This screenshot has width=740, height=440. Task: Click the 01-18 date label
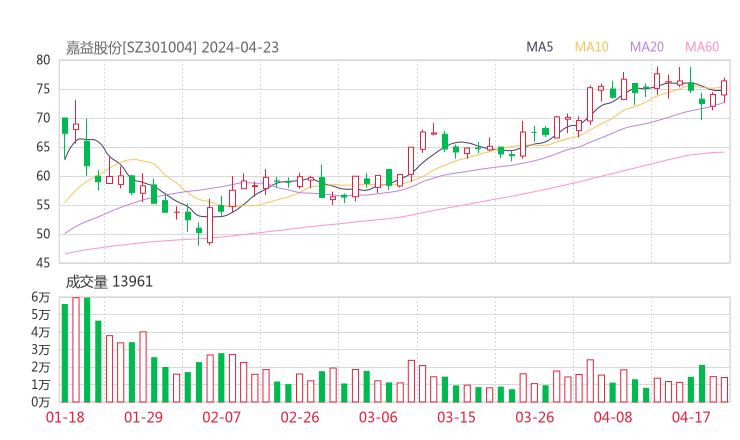click(65, 417)
